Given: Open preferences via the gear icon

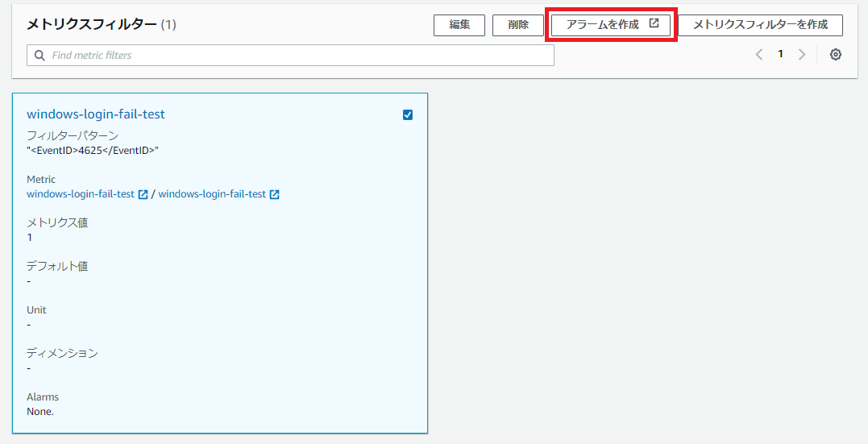Looking at the screenshot, I should click(835, 54).
